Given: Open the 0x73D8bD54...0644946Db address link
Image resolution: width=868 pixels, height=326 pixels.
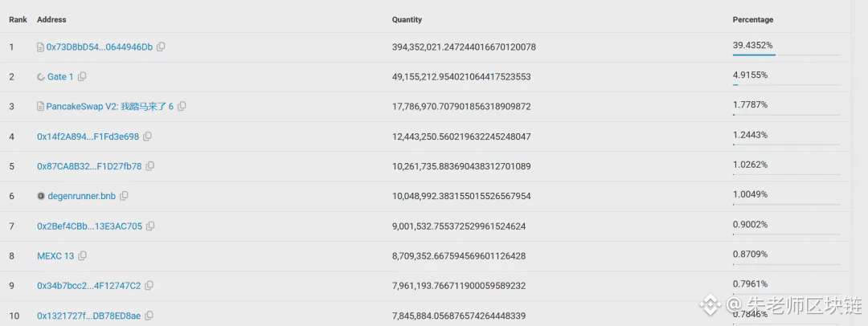Looking at the screenshot, I should coord(99,47).
